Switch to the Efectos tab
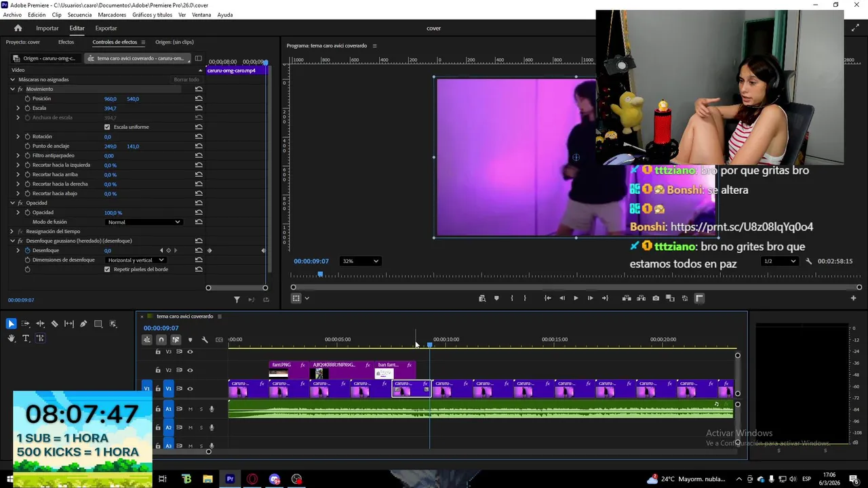Screen dimensions: 868x488 click(x=66, y=42)
